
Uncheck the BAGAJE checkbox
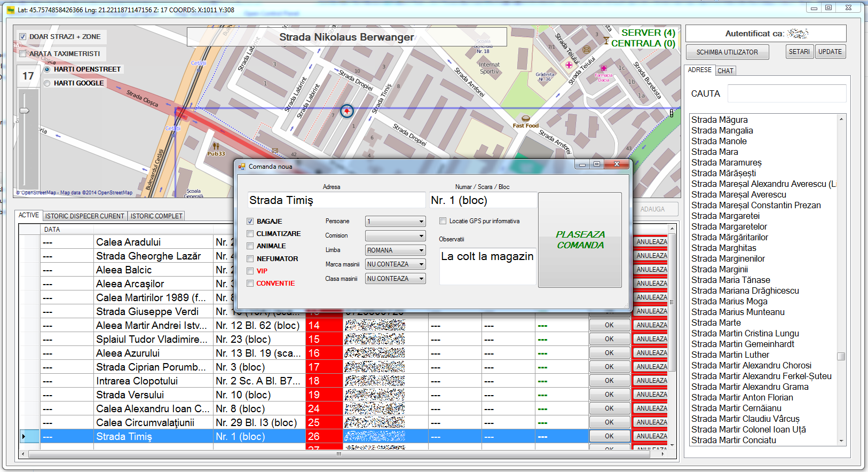[250, 221]
